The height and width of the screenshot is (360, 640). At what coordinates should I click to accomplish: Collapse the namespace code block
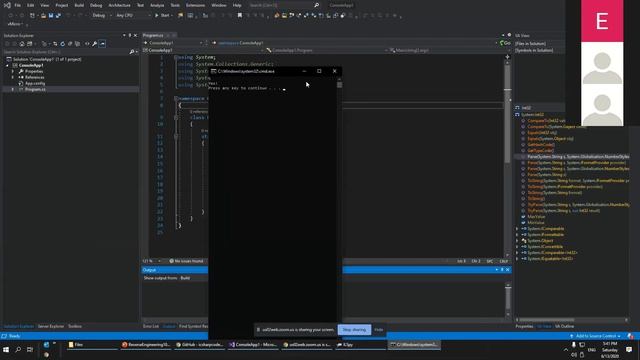[176, 99]
